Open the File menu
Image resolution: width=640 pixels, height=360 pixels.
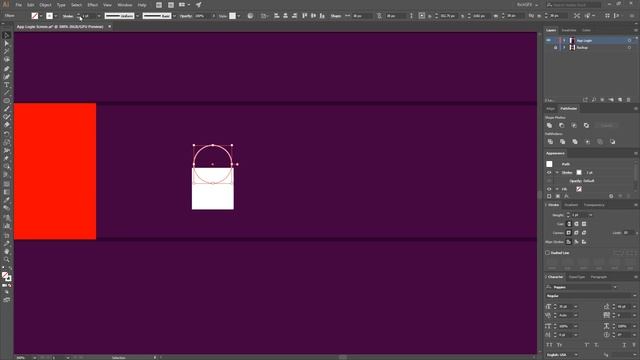point(18,5)
